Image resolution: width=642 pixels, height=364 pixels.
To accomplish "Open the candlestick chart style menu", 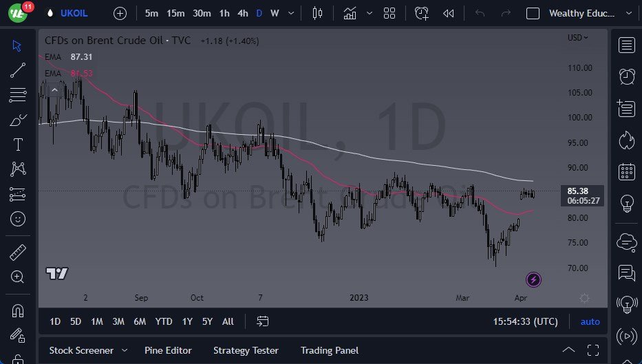I will click(x=317, y=13).
